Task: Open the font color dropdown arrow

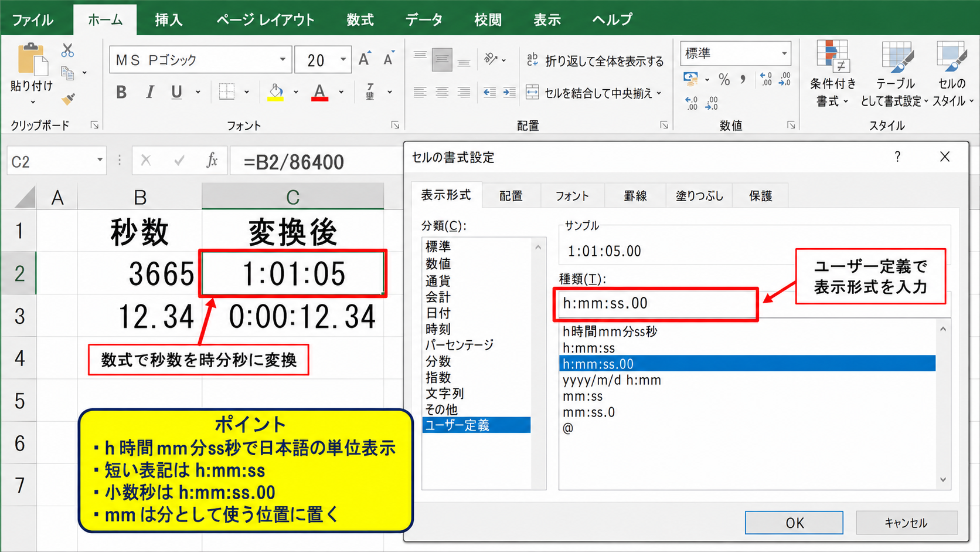Action: point(341,92)
